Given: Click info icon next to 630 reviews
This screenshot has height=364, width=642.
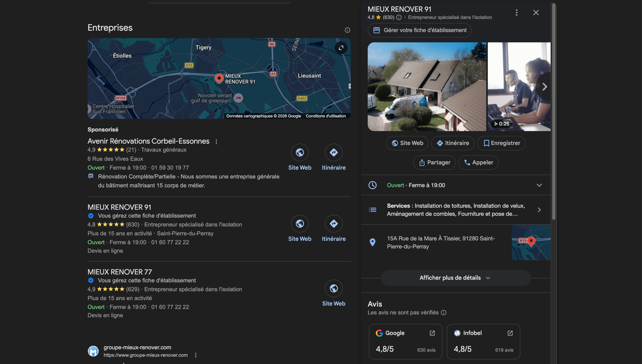Looking at the screenshot, I should click(399, 17).
